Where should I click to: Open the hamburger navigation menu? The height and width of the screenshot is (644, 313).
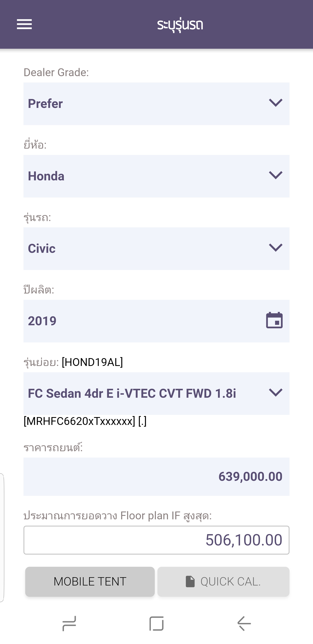[24, 24]
